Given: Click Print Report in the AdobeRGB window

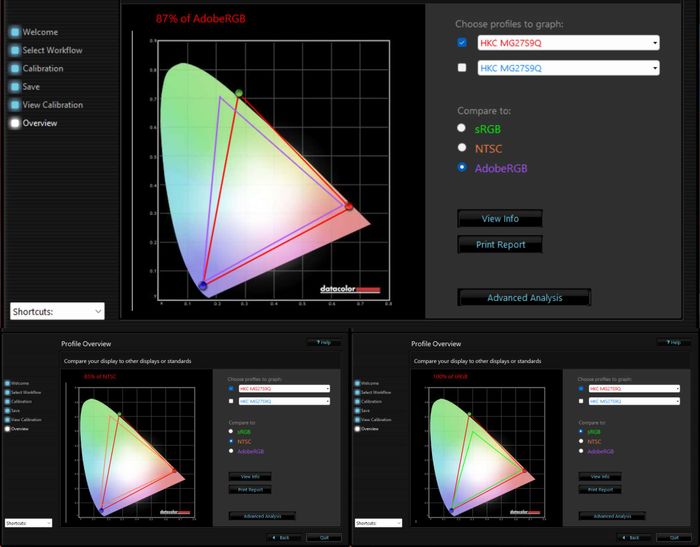Looking at the screenshot, I should point(500,244).
